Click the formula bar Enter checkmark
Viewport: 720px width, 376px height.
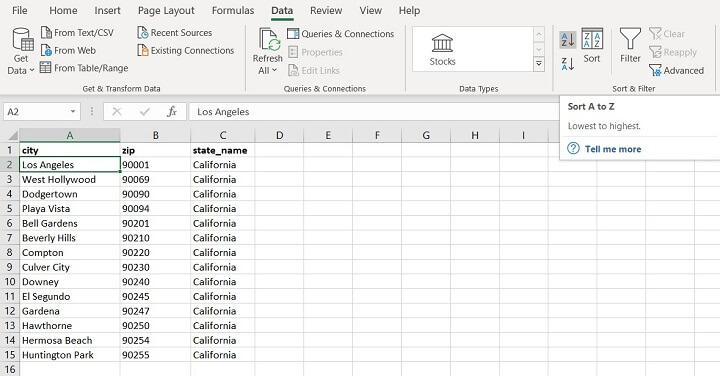(145, 112)
